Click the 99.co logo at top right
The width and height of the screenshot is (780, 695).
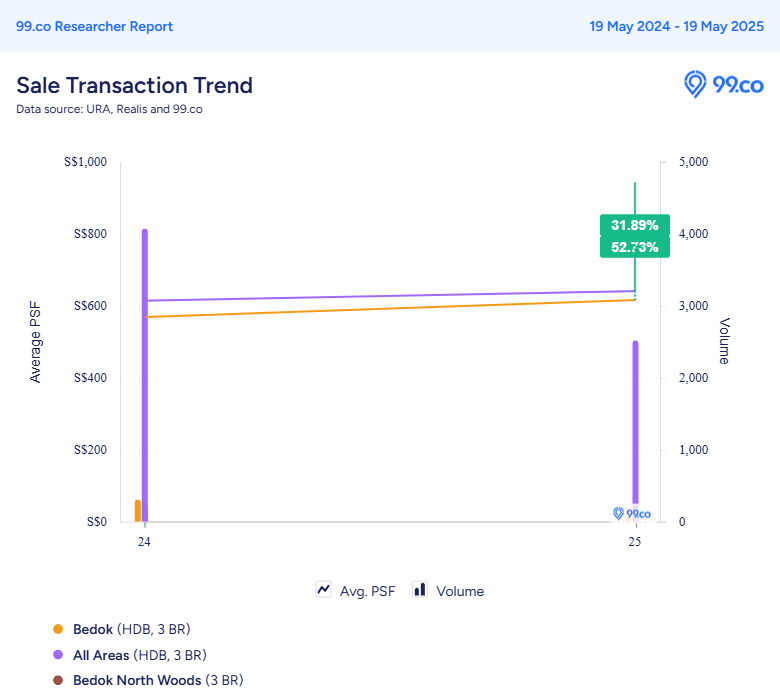click(723, 84)
